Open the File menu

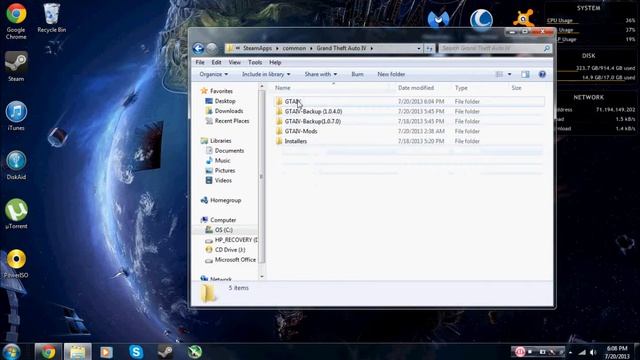[x=200, y=62]
